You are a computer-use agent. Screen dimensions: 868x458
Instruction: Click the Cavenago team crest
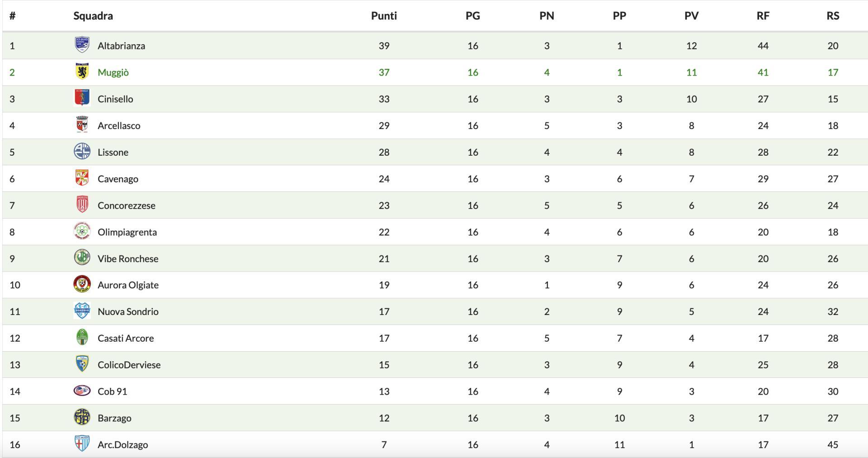82,178
